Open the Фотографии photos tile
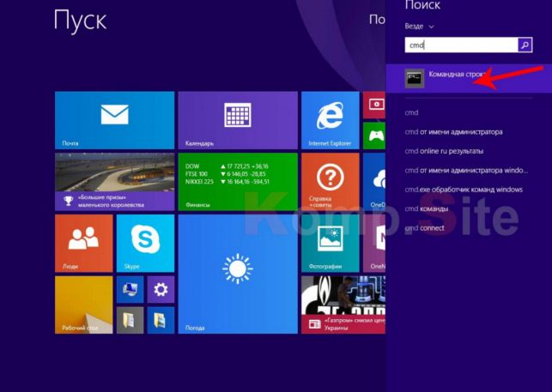The height and width of the screenshot is (392, 552). click(331, 243)
